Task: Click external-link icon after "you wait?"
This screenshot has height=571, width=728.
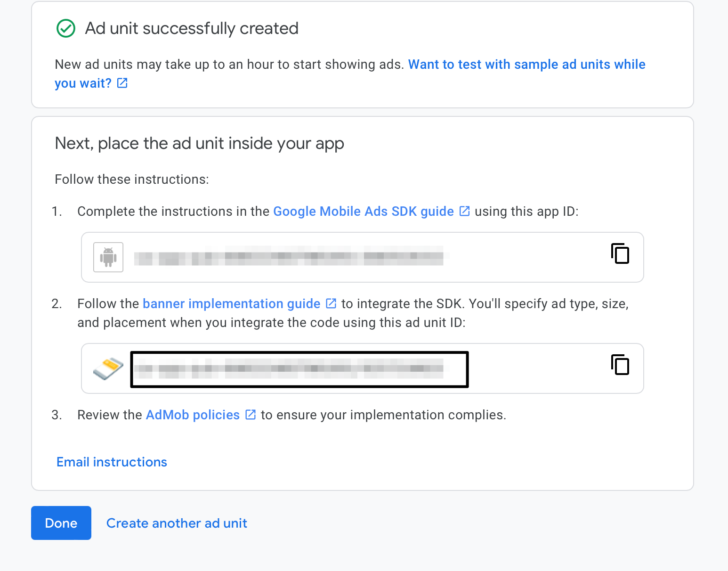Action: (x=122, y=83)
